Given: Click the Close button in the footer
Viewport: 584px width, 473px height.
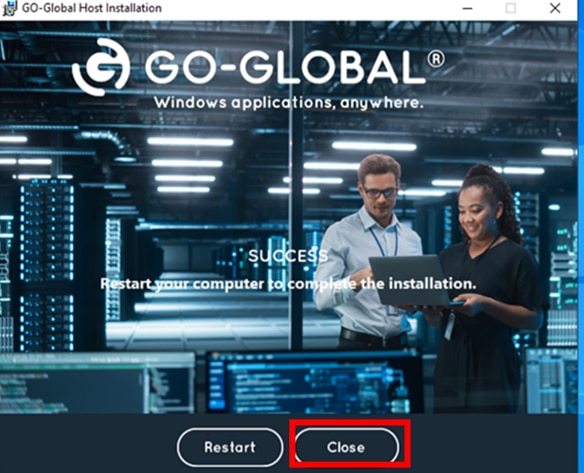Looking at the screenshot, I should (x=346, y=446).
